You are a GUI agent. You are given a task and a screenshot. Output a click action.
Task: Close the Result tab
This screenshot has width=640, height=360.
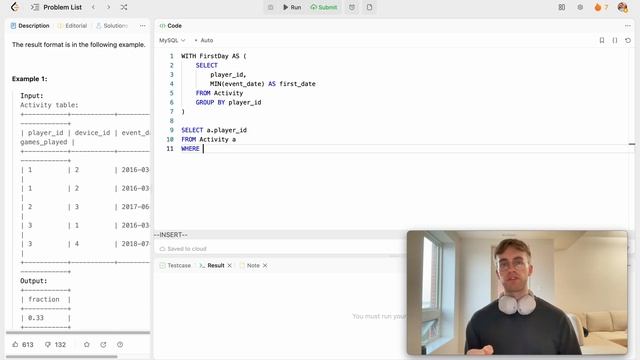click(x=229, y=265)
